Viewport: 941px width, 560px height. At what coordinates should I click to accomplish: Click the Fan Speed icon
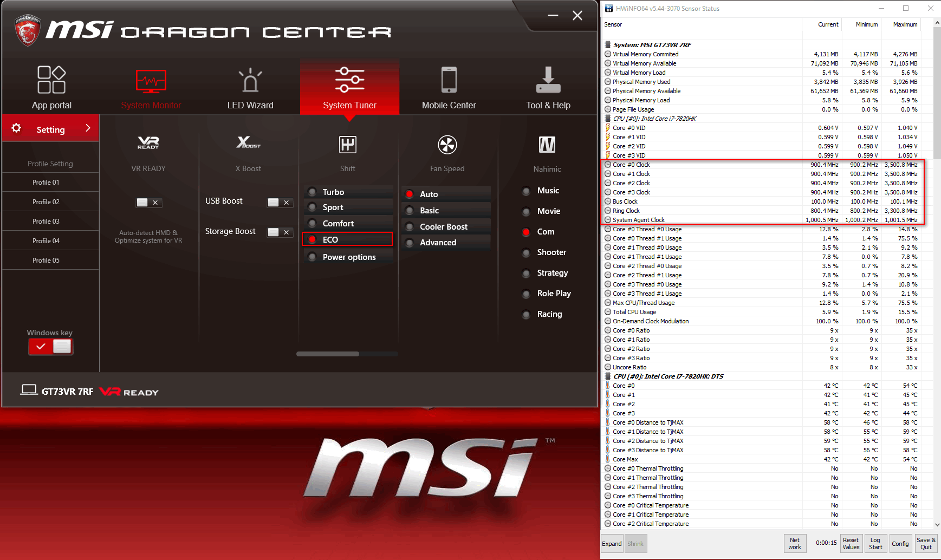[447, 145]
